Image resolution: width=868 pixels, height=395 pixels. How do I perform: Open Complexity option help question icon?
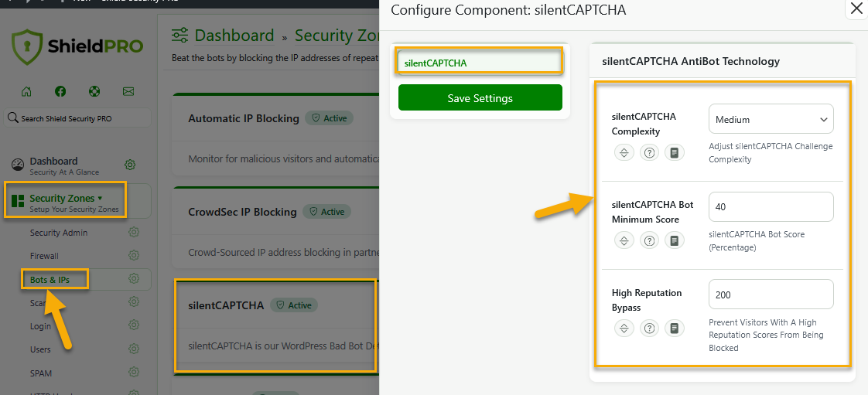click(649, 153)
